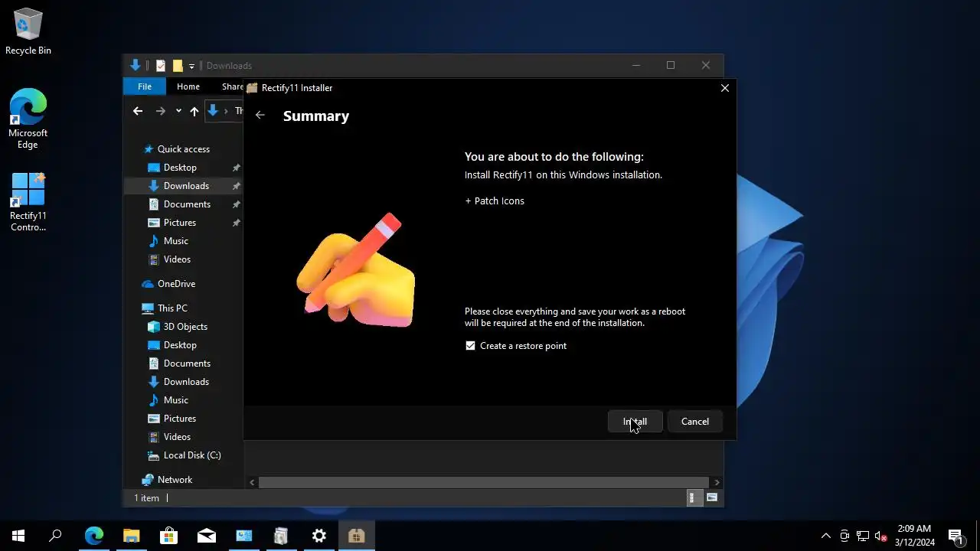
Task: Launch Edge from the taskbar
Action: [x=93, y=536]
